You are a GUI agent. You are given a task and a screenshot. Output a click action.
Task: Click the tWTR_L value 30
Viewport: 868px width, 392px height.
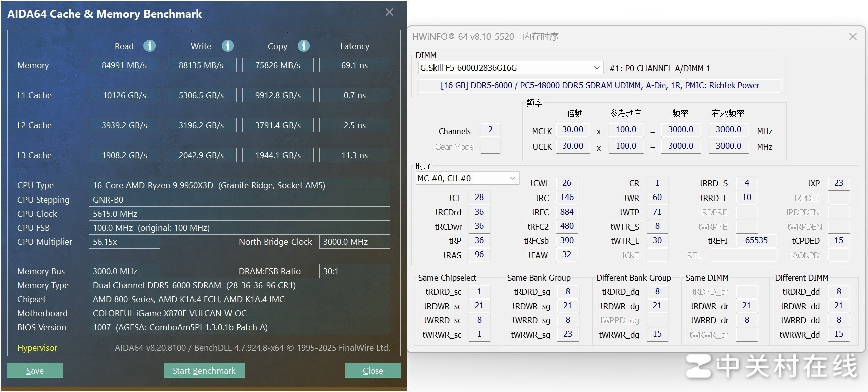coord(657,240)
